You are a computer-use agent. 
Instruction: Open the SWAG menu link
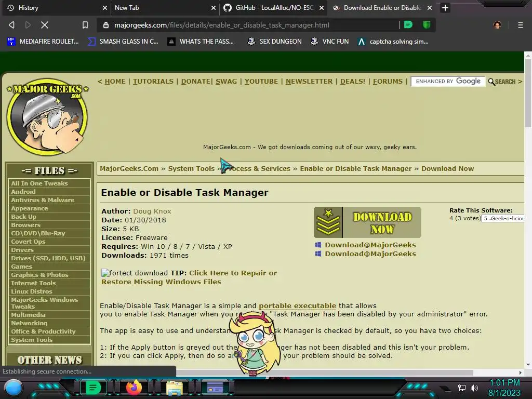coord(227,82)
